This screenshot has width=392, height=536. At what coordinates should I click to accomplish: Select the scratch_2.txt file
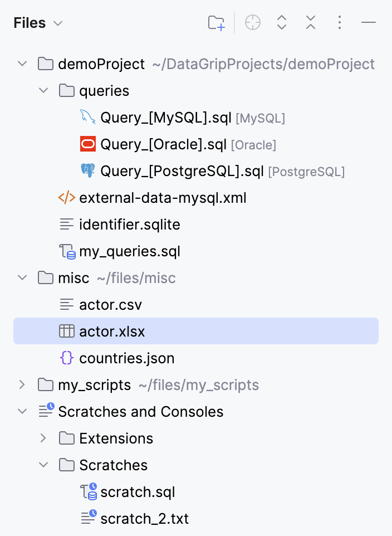[144, 519]
